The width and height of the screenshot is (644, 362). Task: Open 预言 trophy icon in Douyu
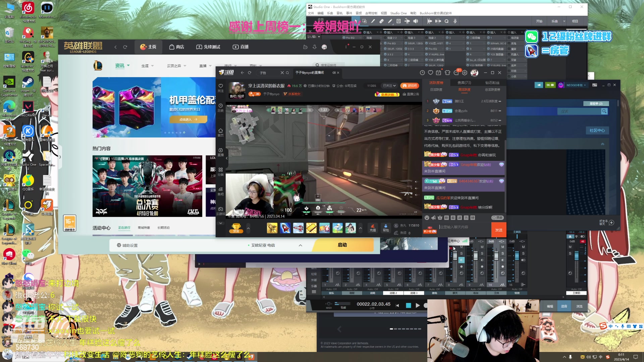point(236,228)
